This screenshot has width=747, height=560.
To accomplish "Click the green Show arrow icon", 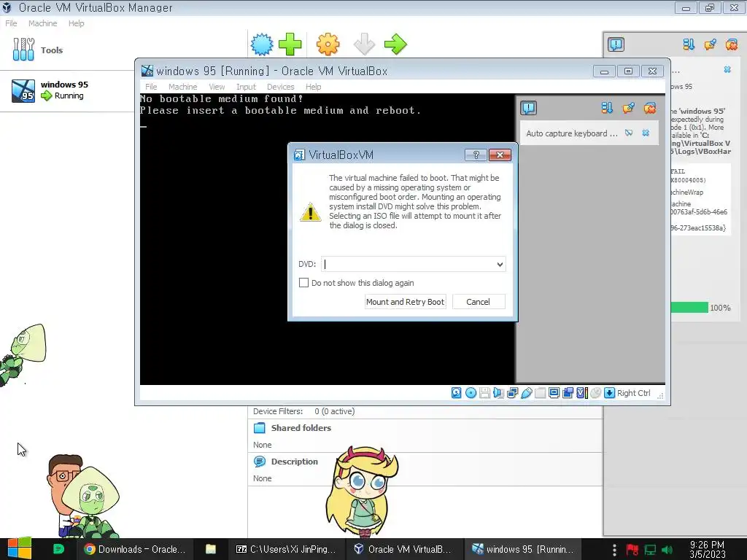I will pyautogui.click(x=395, y=44).
